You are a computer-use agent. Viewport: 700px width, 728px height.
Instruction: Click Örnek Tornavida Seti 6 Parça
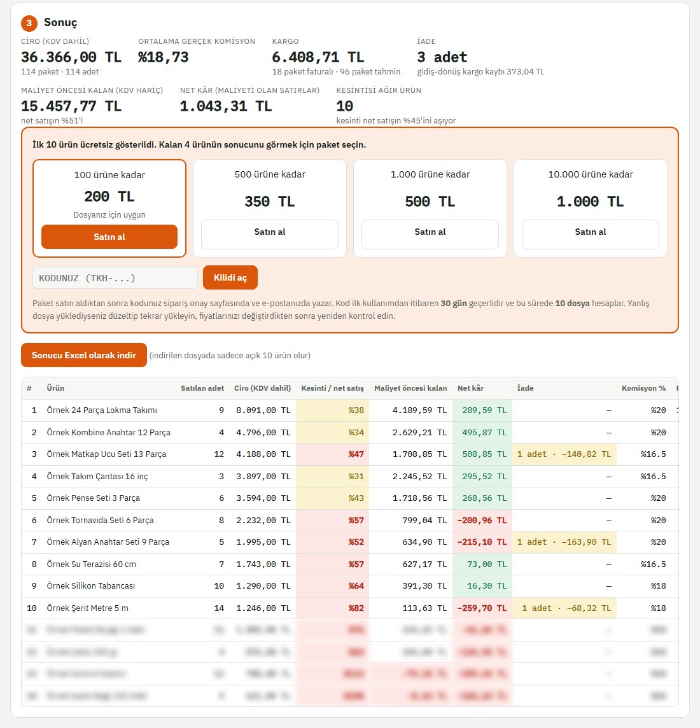pyautogui.click(x=101, y=521)
